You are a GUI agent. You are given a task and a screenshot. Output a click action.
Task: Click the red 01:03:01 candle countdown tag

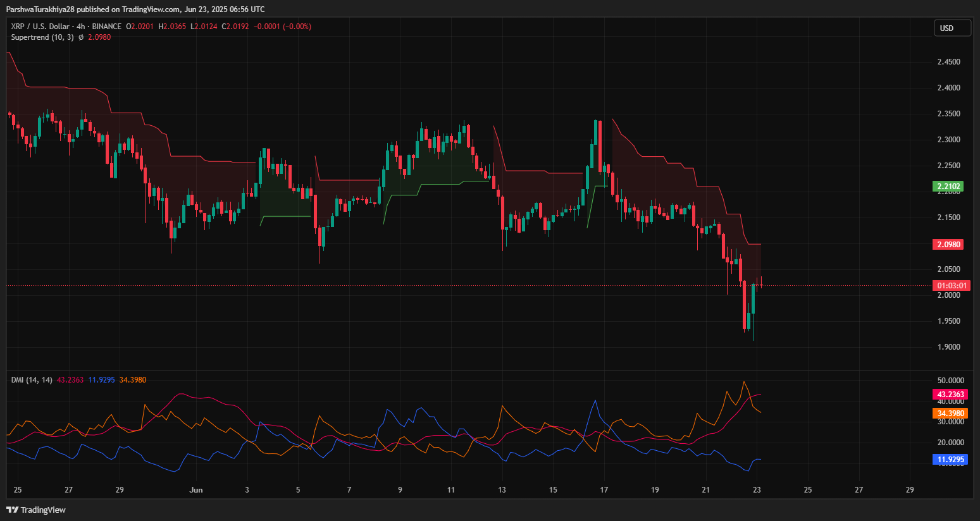pyautogui.click(x=951, y=286)
